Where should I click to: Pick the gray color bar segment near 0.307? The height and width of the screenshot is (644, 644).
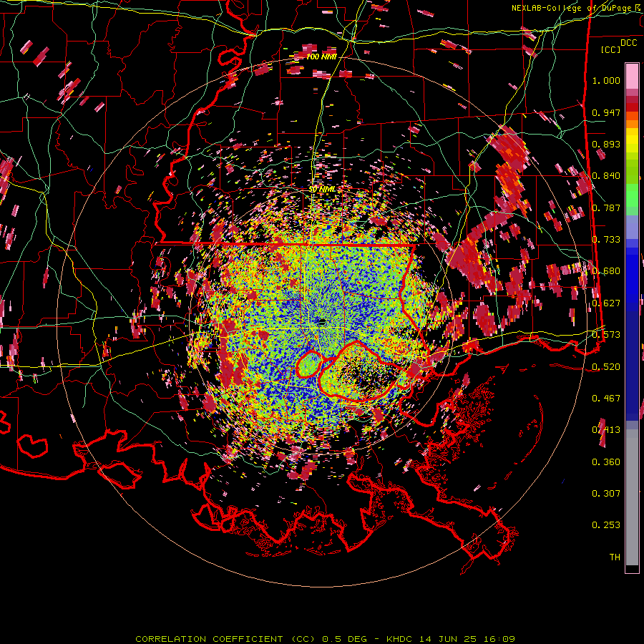632,497
